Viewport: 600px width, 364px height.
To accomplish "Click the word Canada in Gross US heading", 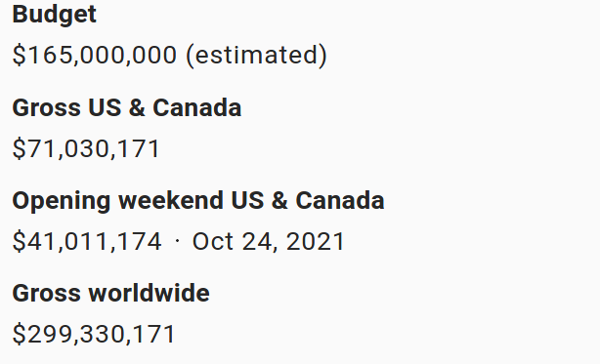I will click(x=197, y=107).
